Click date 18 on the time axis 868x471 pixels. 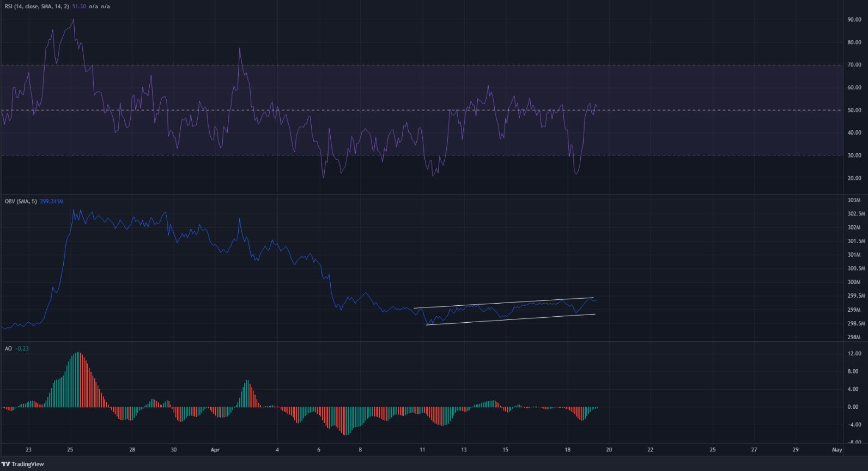568,450
